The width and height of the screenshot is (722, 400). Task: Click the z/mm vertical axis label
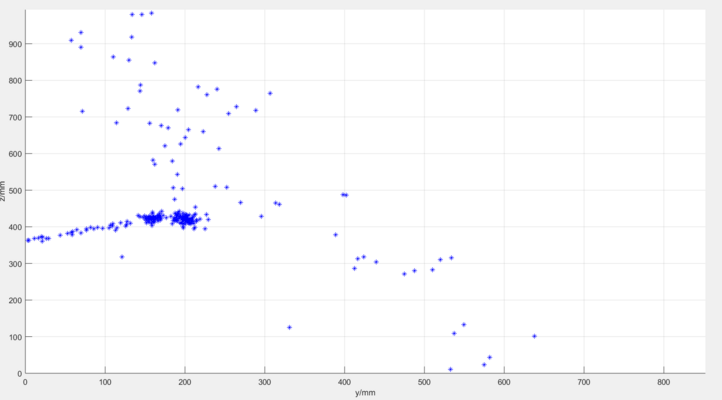[4, 192]
